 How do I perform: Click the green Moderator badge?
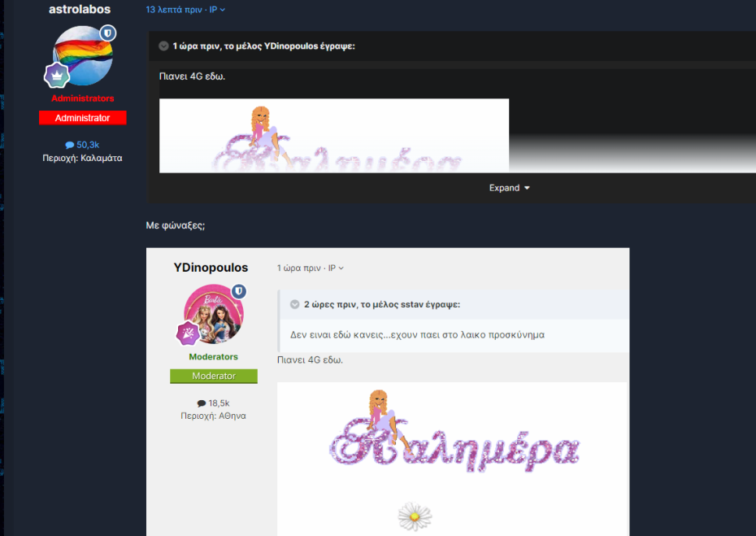(213, 376)
